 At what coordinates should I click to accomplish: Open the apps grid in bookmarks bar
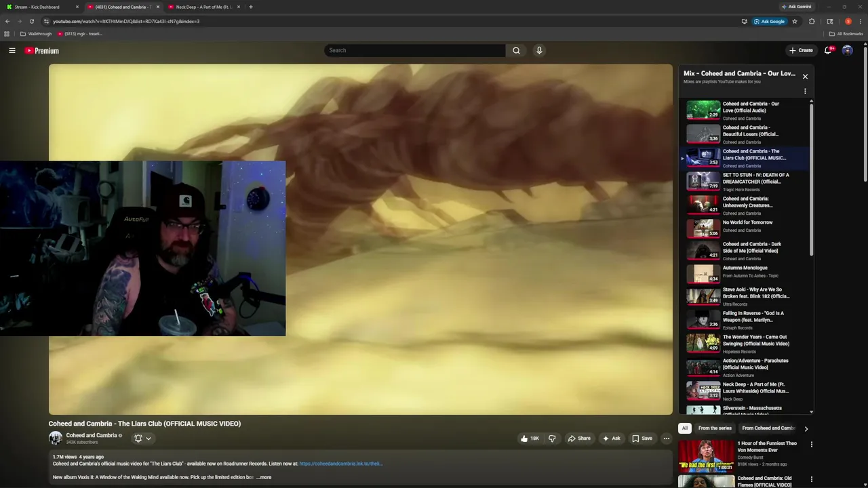point(7,34)
